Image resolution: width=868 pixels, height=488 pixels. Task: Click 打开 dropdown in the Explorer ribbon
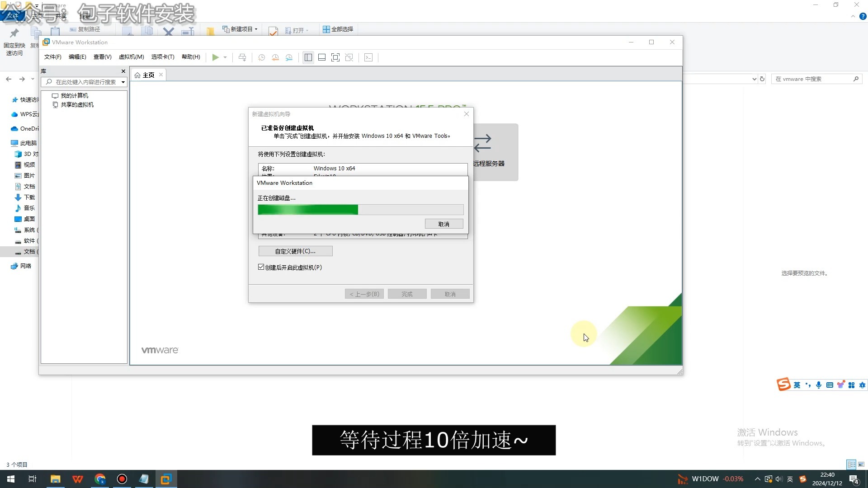pos(297,31)
